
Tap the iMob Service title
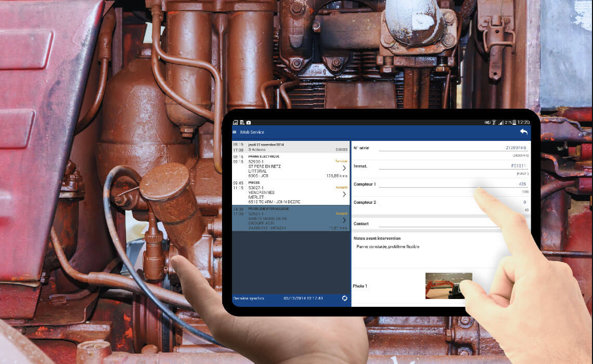(x=252, y=132)
